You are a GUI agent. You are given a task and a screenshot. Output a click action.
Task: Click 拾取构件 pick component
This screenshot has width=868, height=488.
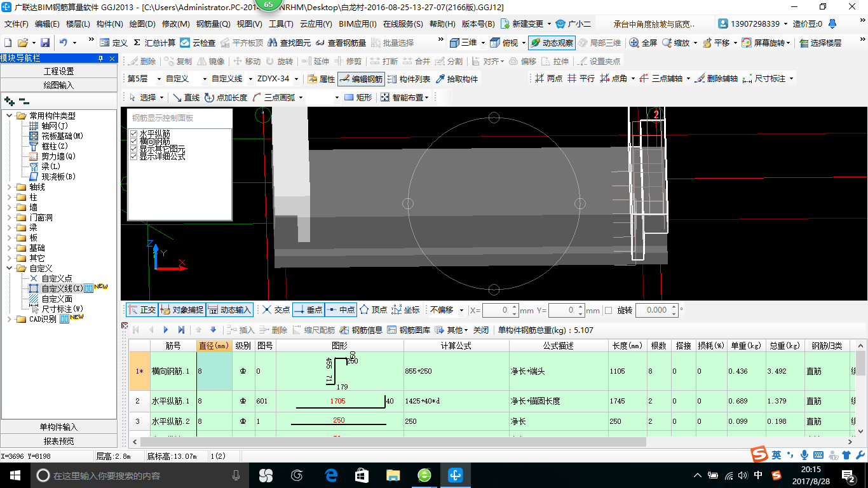click(456, 79)
